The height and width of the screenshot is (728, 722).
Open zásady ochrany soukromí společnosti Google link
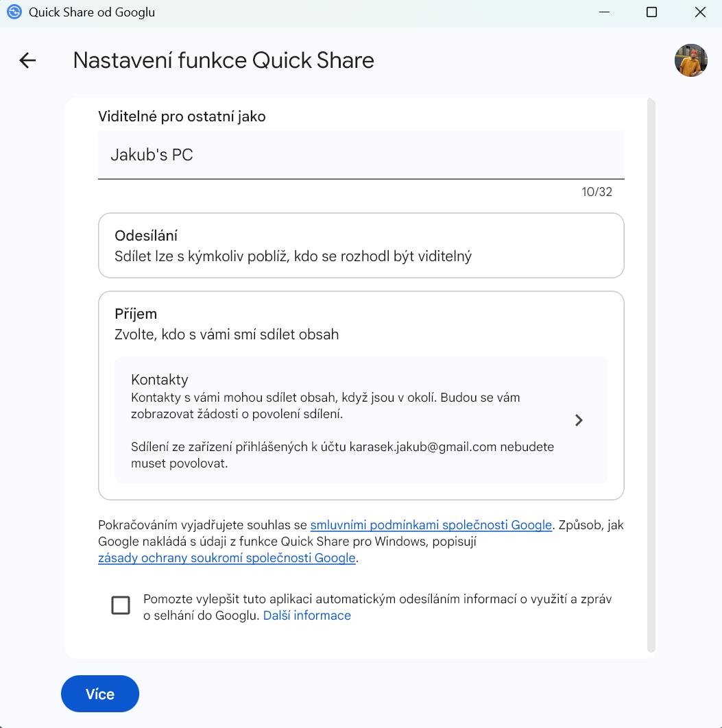click(226, 557)
